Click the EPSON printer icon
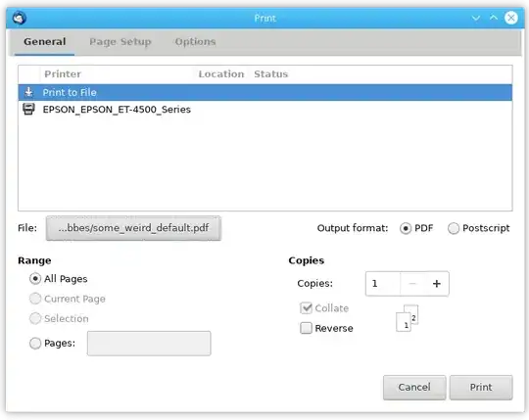 (x=28, y=109)
